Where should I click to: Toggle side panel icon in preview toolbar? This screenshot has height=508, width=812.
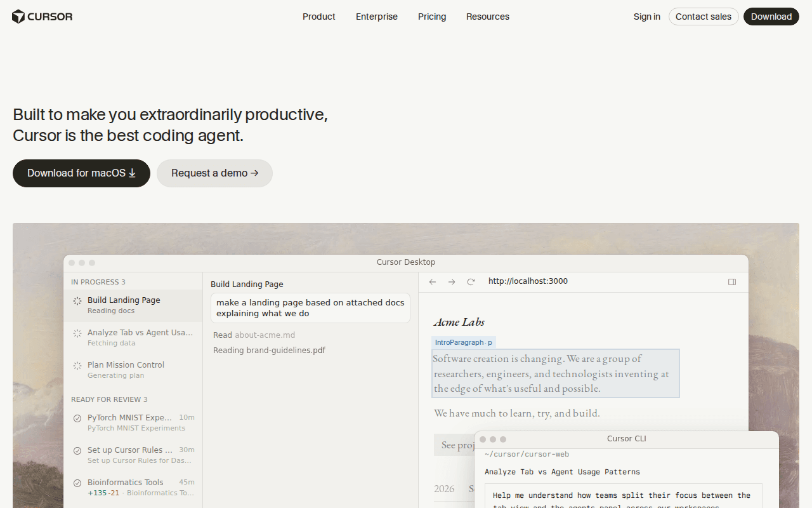(x=732, y=282)
